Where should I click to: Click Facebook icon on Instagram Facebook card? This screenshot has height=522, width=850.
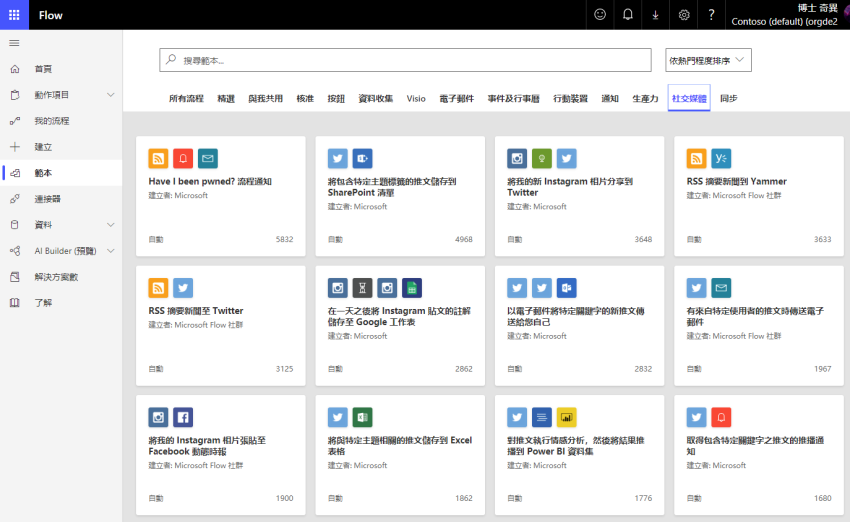(183, 417)
